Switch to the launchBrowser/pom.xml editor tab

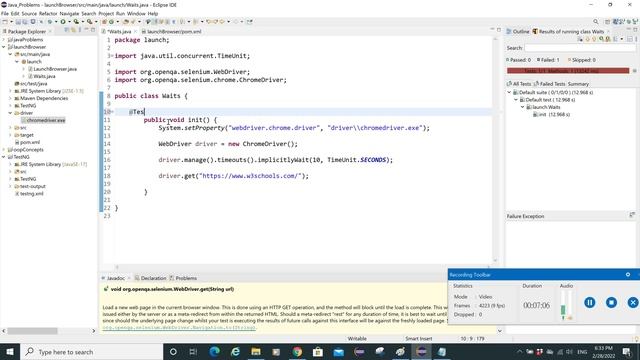(171, 31)
